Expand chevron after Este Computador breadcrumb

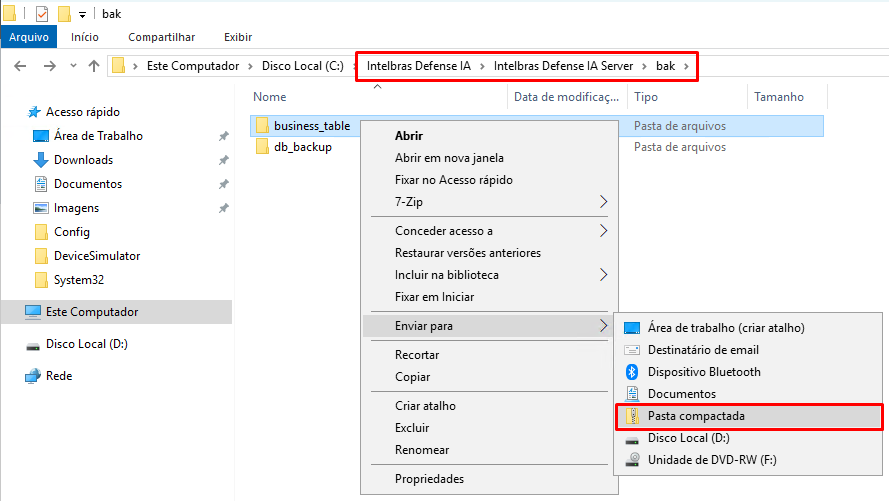point(250,66)
